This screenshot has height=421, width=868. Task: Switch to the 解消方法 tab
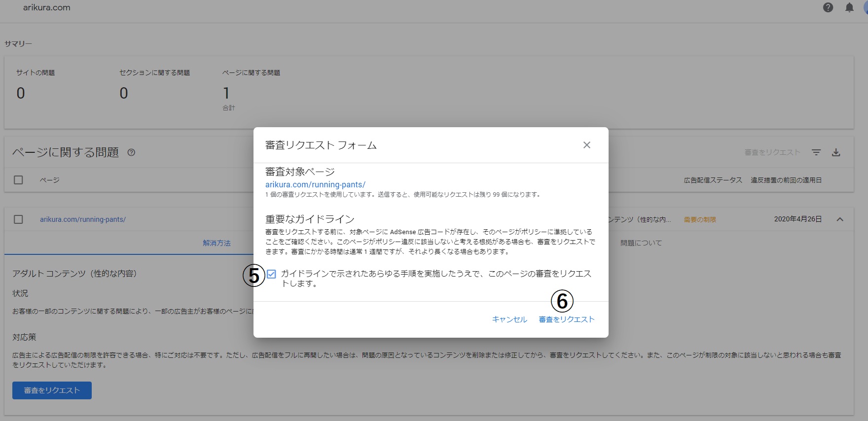click(217, 243)
